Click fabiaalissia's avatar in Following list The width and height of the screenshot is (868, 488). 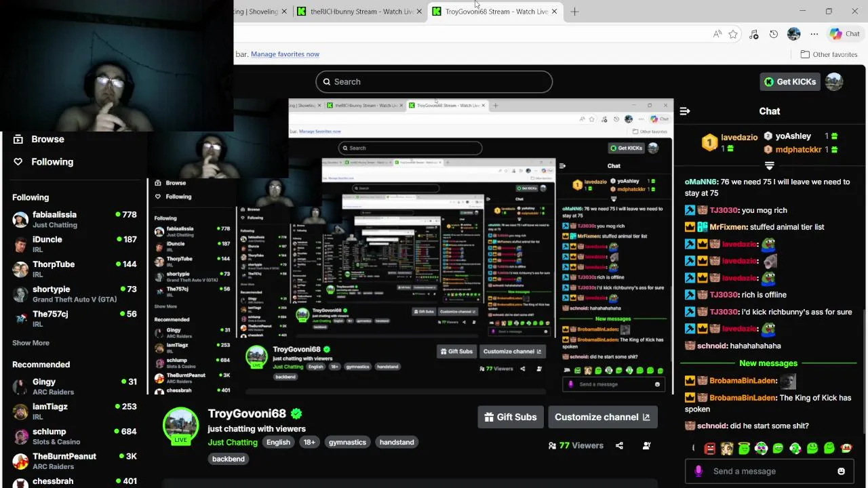20,220
